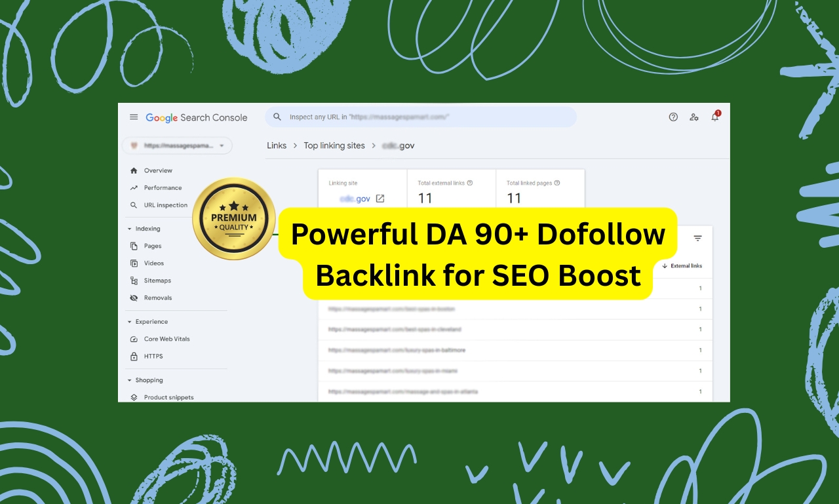Click the Core Web Vitals gauge icon
The image size is (839, 504).
[134, 339]
